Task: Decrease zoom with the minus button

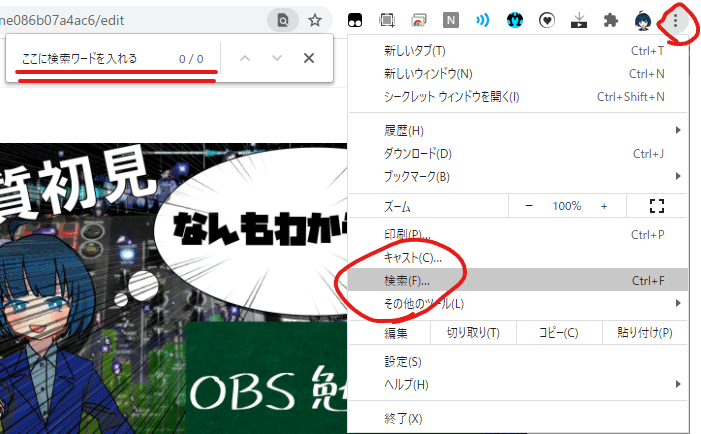Action: click(529, 206)
